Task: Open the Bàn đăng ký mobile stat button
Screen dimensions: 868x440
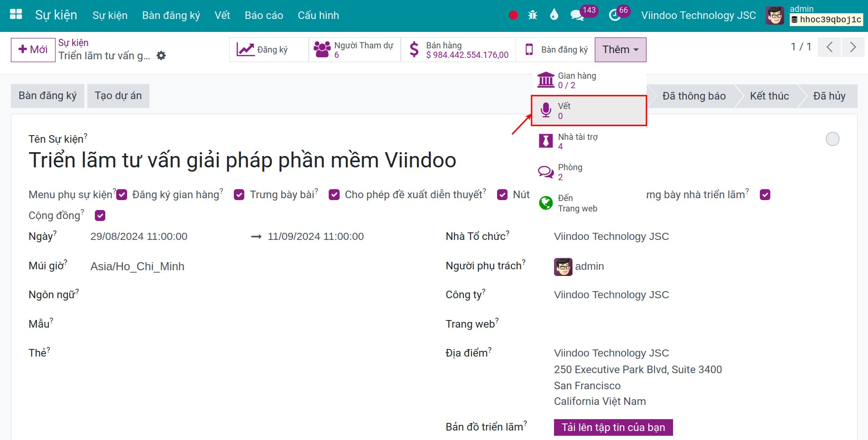Action: click(555, 50)
